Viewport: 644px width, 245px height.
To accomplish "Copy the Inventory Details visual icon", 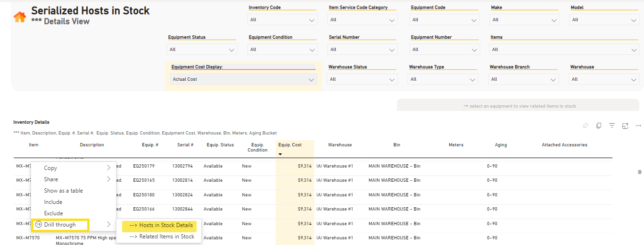I will coord(599,126).
